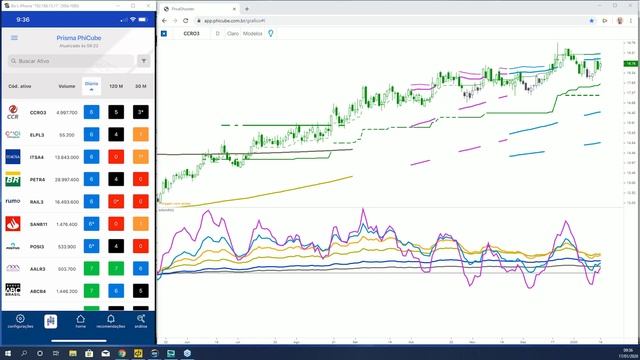Image resolution: width=640 pixels, height=360 pixels.
Task: Open the filter dropdown beside search
Action: click(144, 61)
